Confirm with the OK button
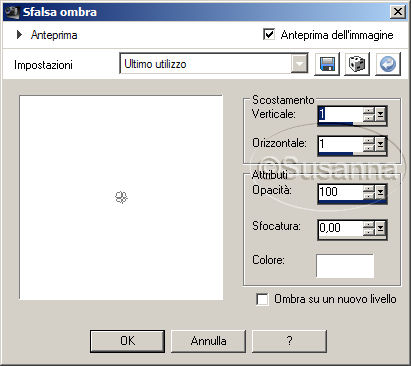Image resolution: width=411 pixels, height=366 pixels. (127, 341)
